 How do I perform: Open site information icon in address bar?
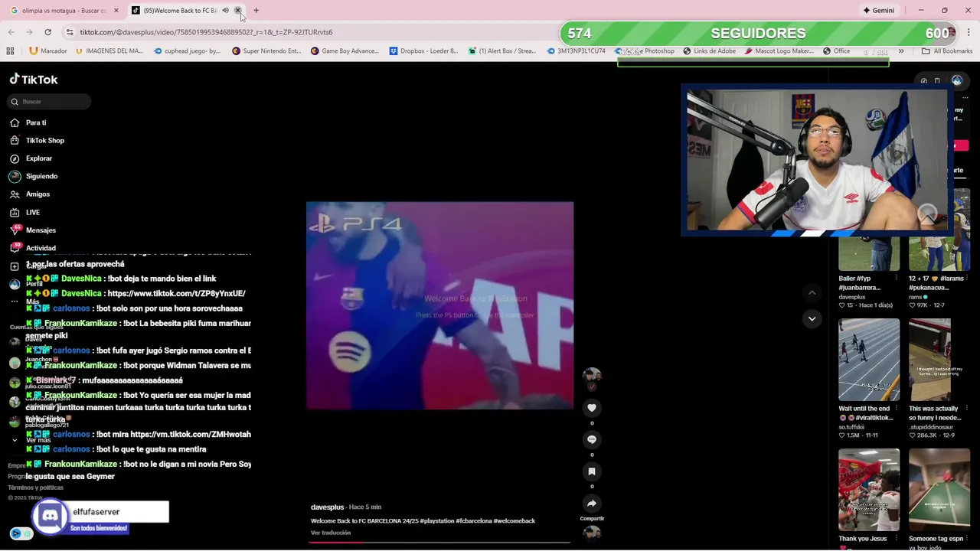coord(70,32)
